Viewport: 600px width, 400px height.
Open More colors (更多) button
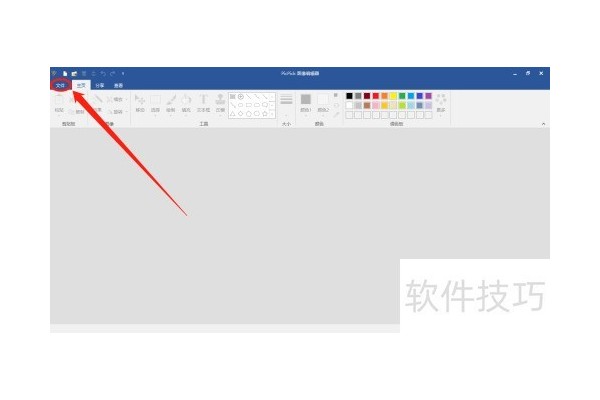coord(441,103)
